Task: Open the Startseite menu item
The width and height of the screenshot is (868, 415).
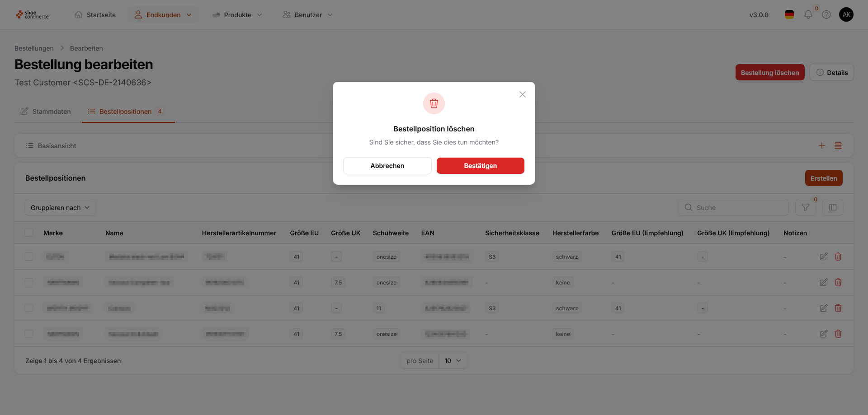Action: [95, 14]
